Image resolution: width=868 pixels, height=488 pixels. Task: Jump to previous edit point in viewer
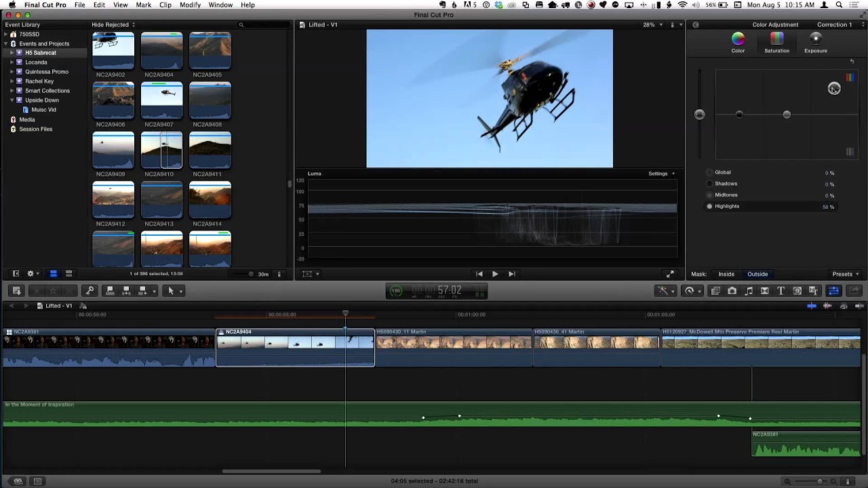pyautogui.click(x=479, y=274)
